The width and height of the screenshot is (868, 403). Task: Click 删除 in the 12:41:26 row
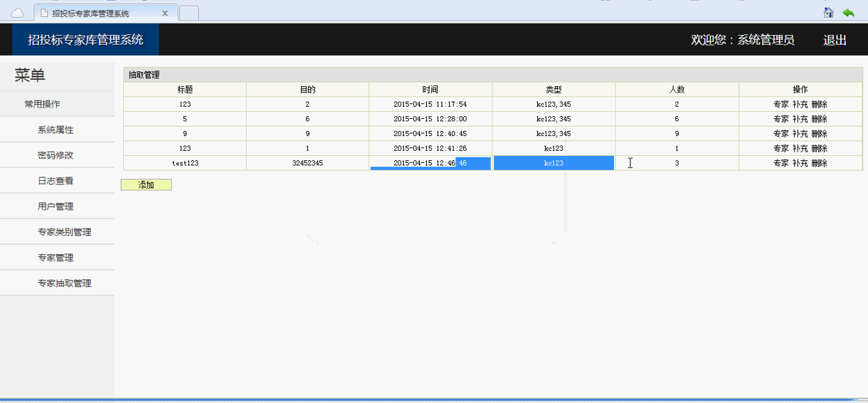click(x=819, y=149)
